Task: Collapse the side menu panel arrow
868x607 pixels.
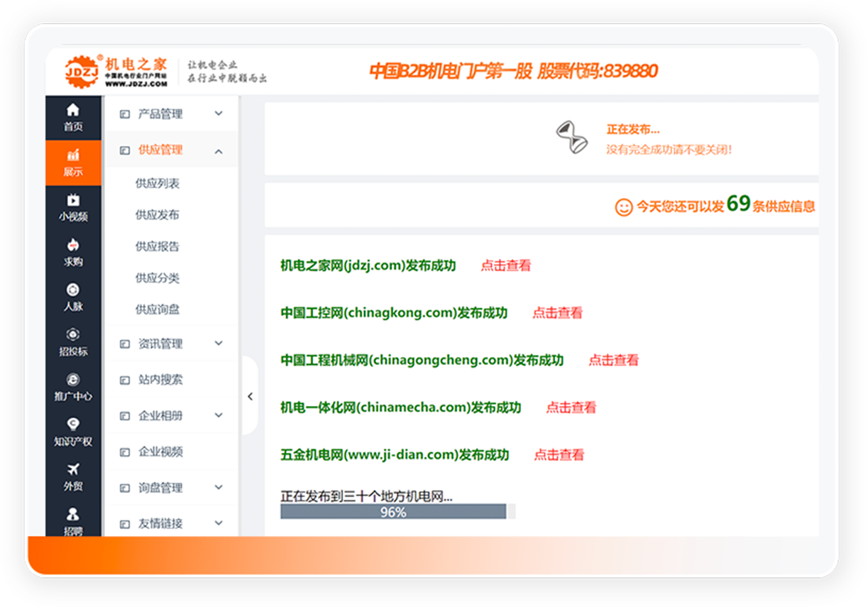Action: point(250,397)
